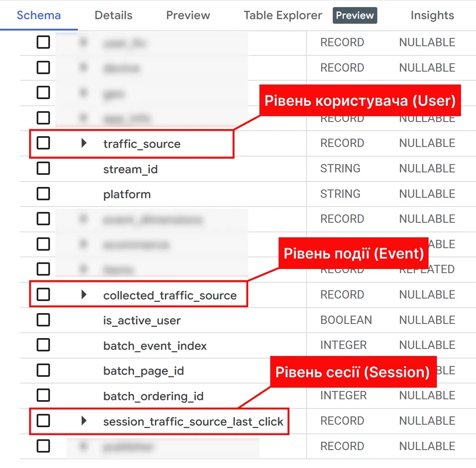Click NULLABLE mode in traffic_source row
The image size is (476, 468).
point(427,143)
